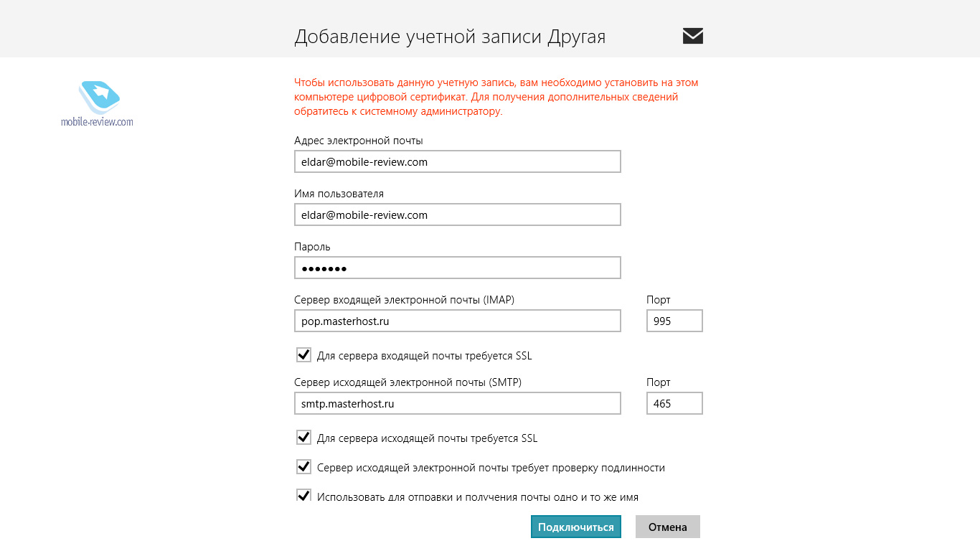Focus the email address input field
Screen dimensions: 980x551
[457, 161]
